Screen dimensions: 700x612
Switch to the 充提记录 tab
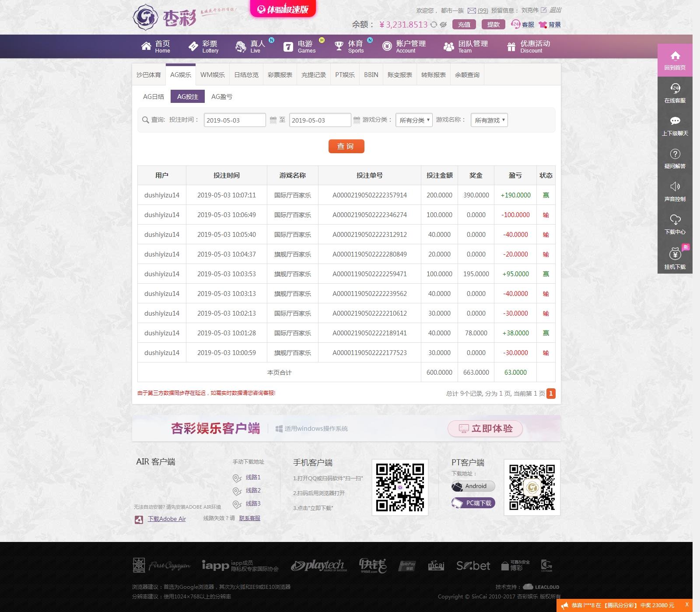coord(314,75)
